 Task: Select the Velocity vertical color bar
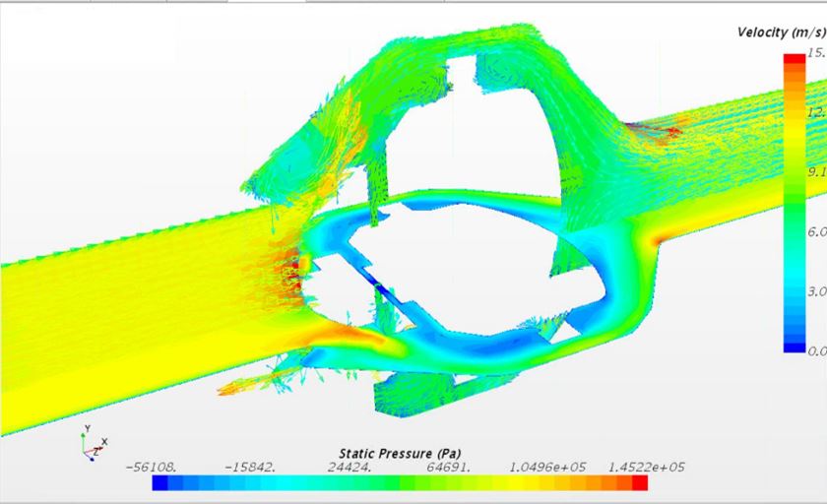pos(795,203)
